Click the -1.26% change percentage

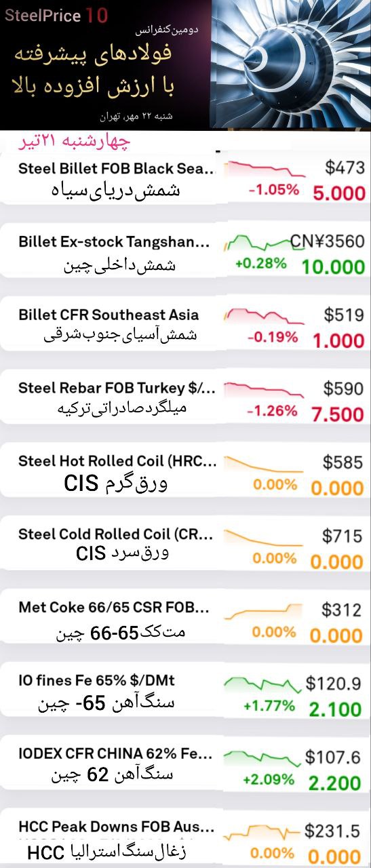272,411
